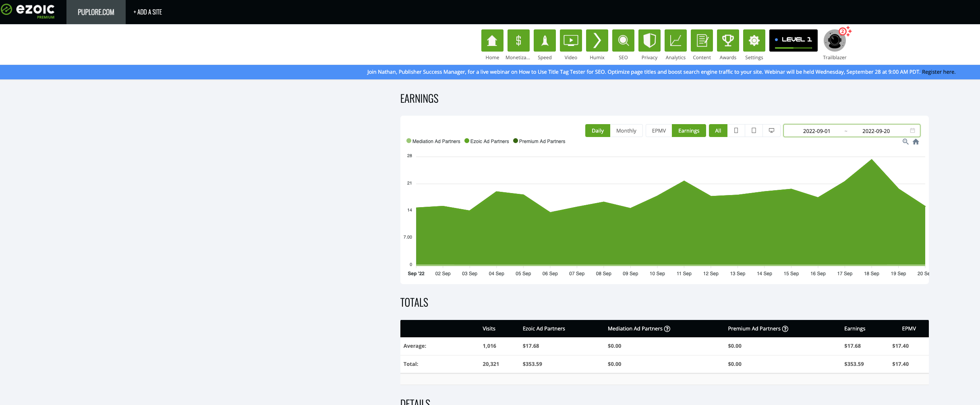Open the date range calendar icon

[x=912, y=131]
